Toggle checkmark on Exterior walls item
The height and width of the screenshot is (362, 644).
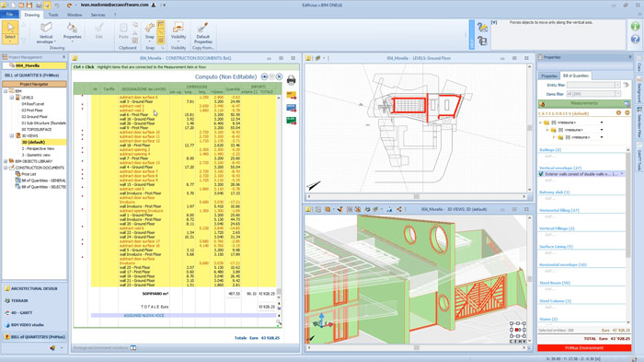pyautogui.click(x=541, y=174)
